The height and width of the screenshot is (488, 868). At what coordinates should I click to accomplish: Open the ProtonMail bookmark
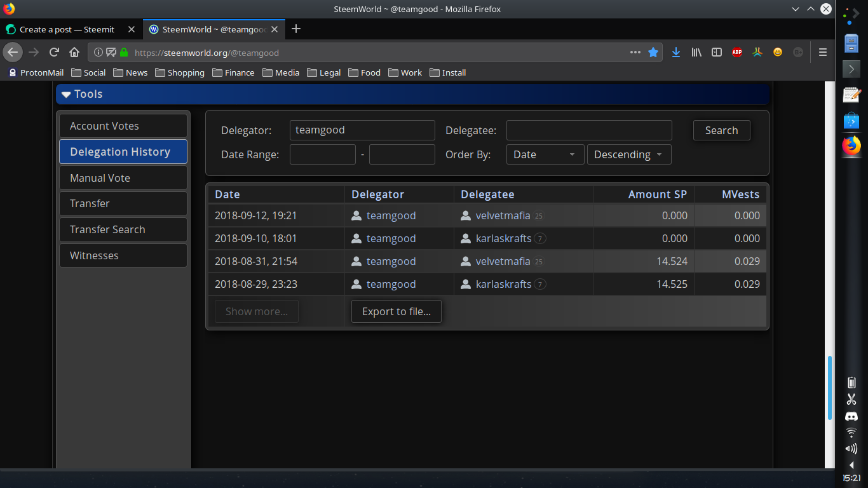coord(36,72)
